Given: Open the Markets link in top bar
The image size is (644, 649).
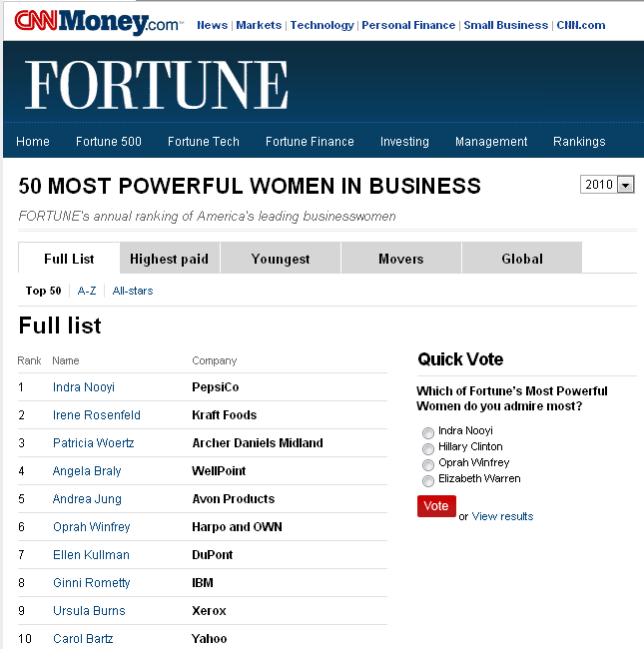Looking at the screenshot, I should coord(259,25).
